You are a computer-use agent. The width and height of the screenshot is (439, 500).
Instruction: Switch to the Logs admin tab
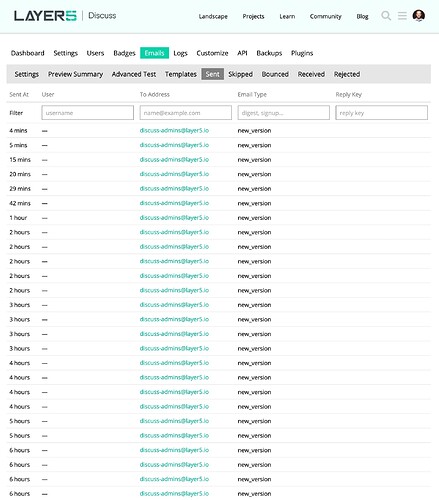click(x=180, y=53)
